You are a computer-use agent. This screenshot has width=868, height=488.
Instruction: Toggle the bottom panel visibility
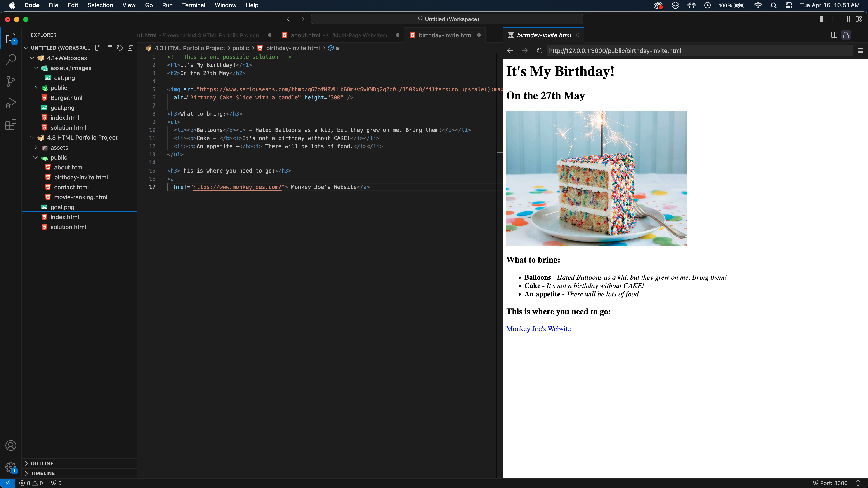[835, 19]
